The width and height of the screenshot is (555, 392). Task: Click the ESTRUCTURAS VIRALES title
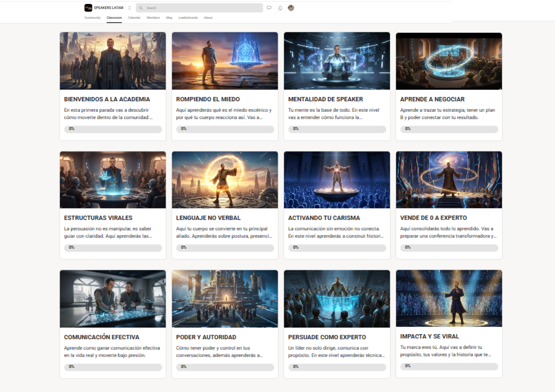tap(98, 218)
